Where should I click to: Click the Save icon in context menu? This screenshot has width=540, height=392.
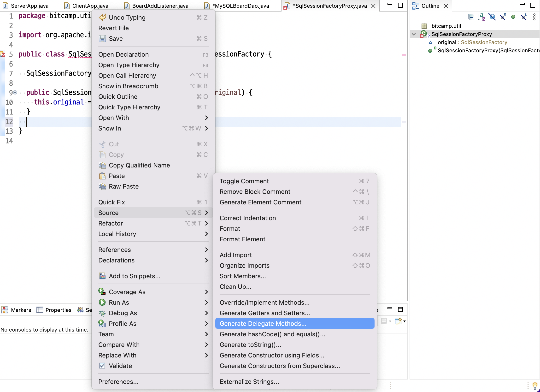pos(102,39)
